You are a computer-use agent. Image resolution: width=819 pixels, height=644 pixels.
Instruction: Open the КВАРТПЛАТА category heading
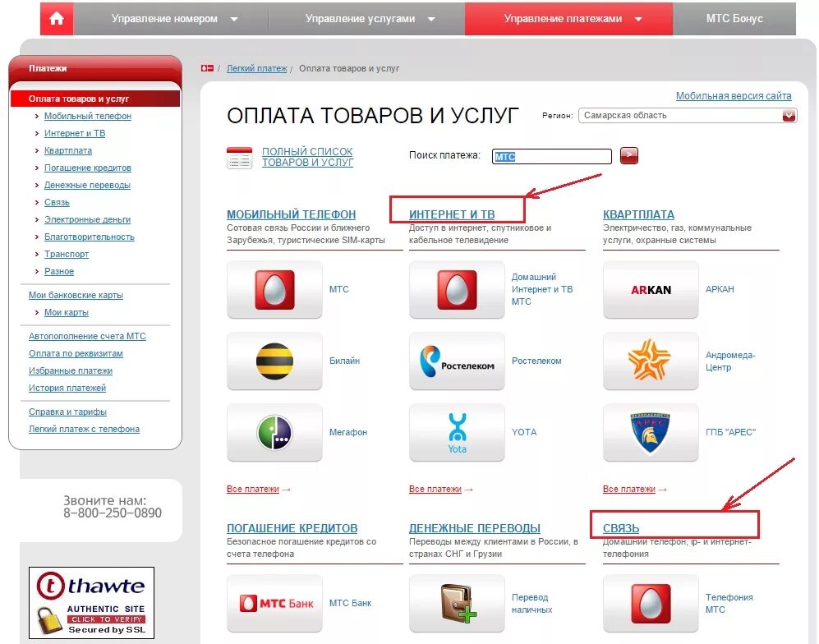[x=638, y=214]
